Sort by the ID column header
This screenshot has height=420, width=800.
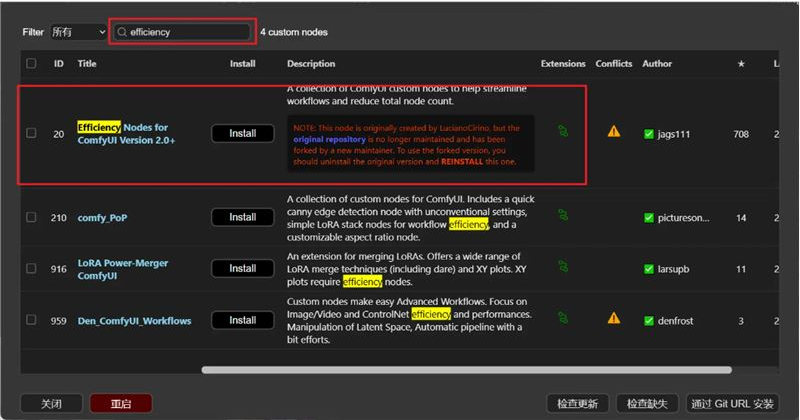coord(59,64)
